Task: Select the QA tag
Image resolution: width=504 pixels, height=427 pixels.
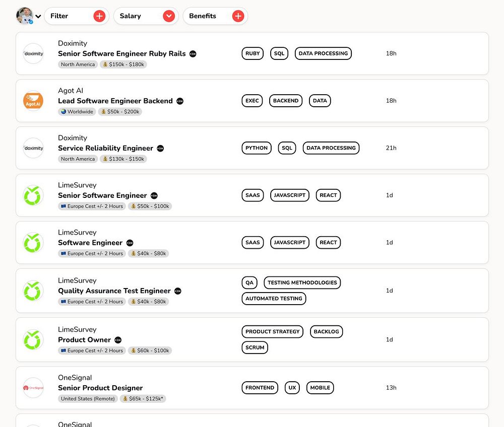Action: [249, 282]
